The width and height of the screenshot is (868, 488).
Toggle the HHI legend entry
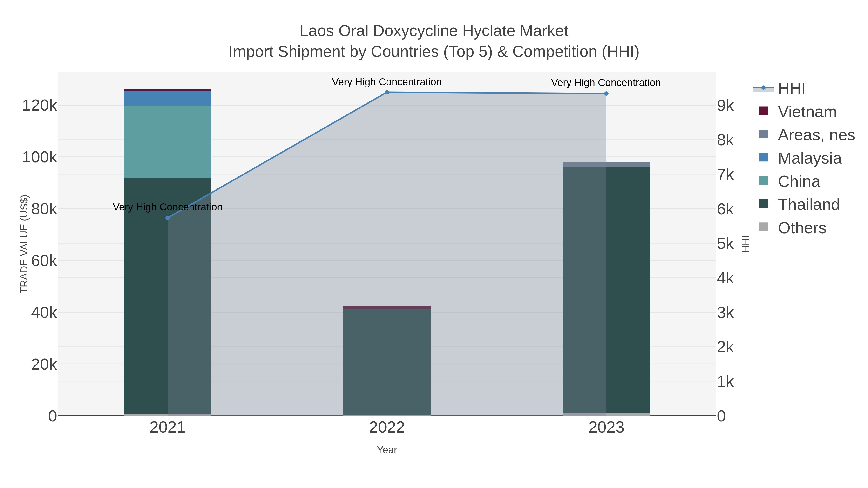click(x=779, y=89)
